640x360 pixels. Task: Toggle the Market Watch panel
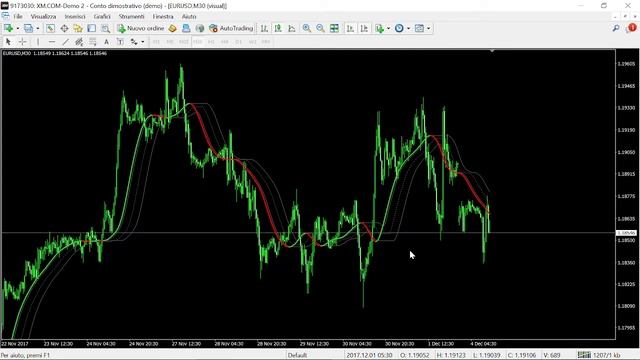click(x=50, y=28)
